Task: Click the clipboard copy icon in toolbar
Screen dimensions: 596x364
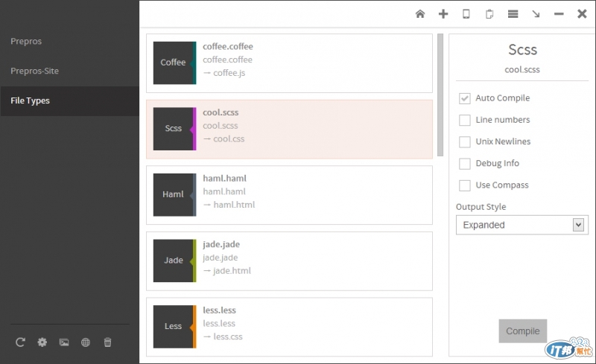Action: point(489,14)
